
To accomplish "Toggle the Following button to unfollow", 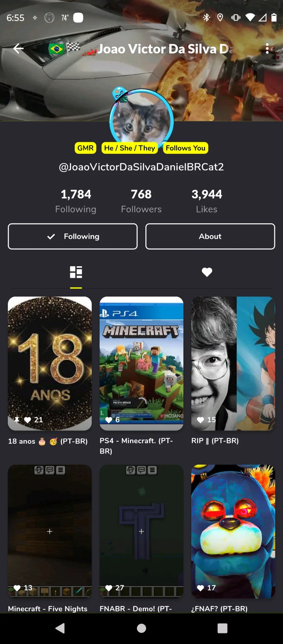I will point(73,236).
